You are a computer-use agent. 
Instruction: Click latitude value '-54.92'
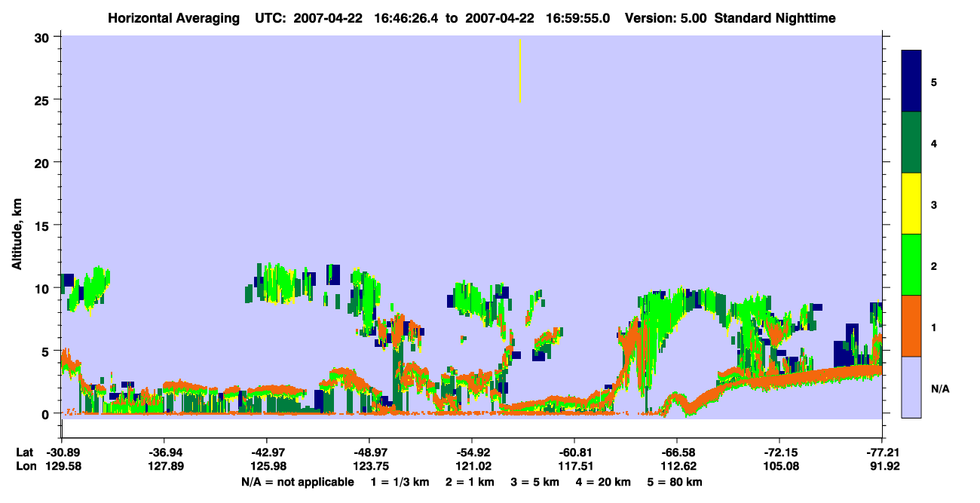tap(472, 452)
